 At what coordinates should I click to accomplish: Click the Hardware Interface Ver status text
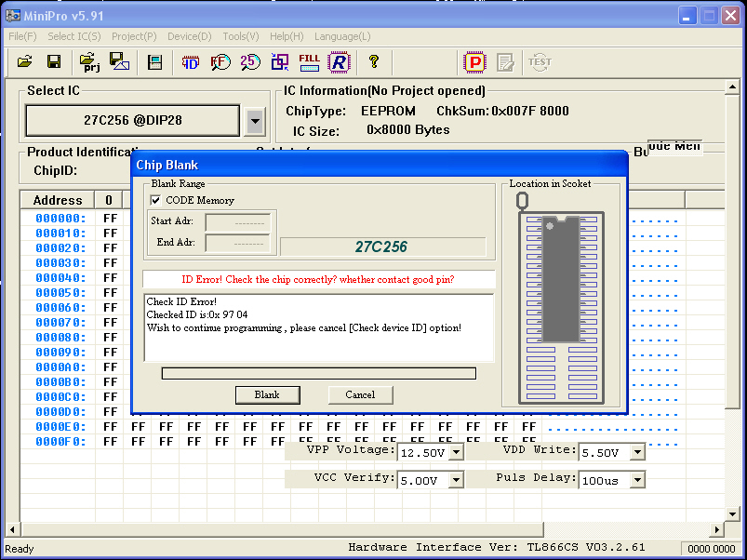(x=497, y=547)
